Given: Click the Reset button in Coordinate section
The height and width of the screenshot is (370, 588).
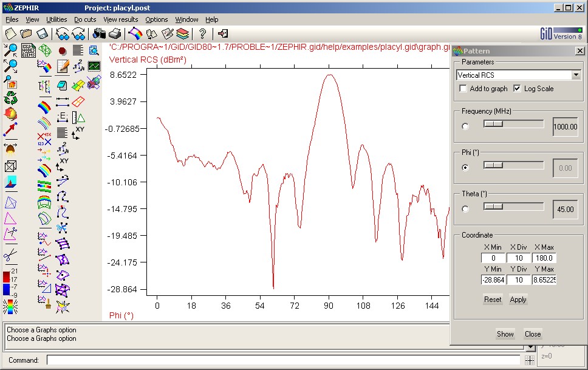Looking at the screenshot, I should [x=493, y=300].
